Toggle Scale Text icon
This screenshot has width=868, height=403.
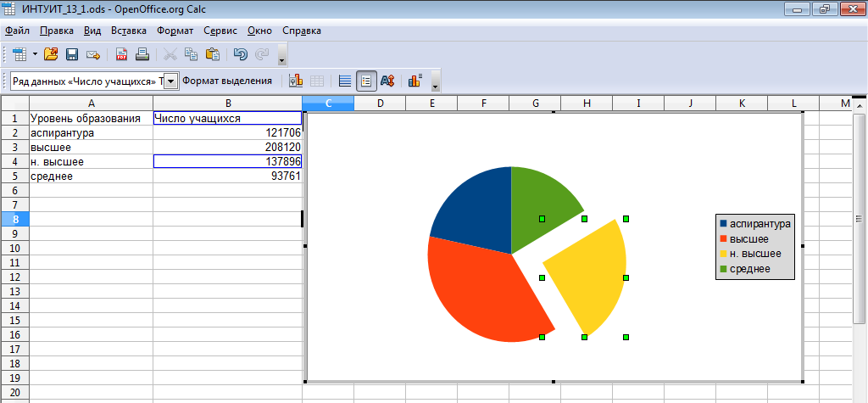tap(387, 81)
